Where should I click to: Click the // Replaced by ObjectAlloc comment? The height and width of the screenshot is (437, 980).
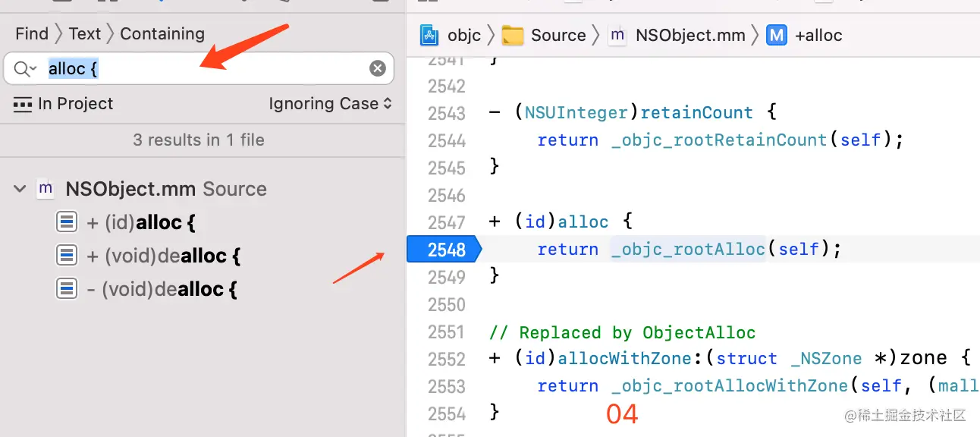point(623,332)
